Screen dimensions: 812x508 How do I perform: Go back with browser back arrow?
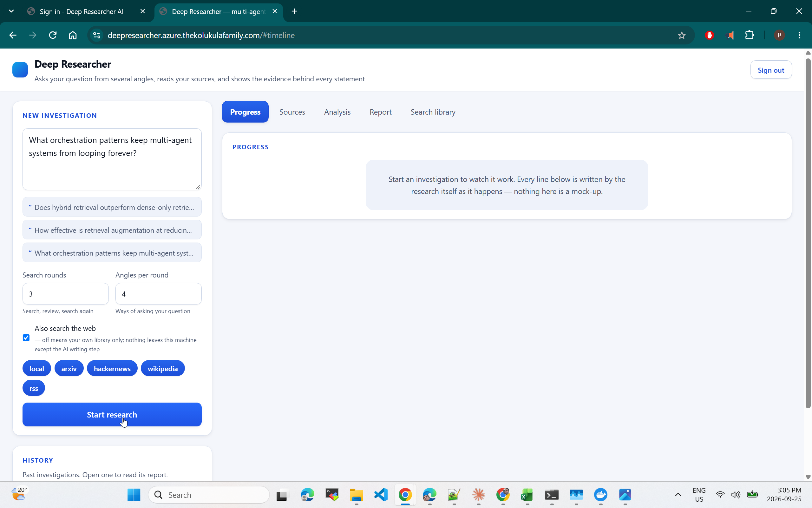[x=13, y=35]
